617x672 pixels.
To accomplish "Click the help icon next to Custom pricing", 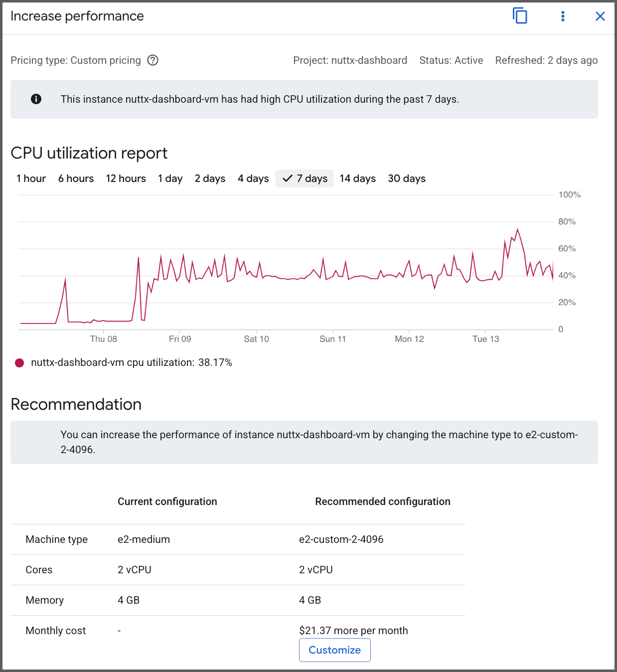I will [153, 60].
